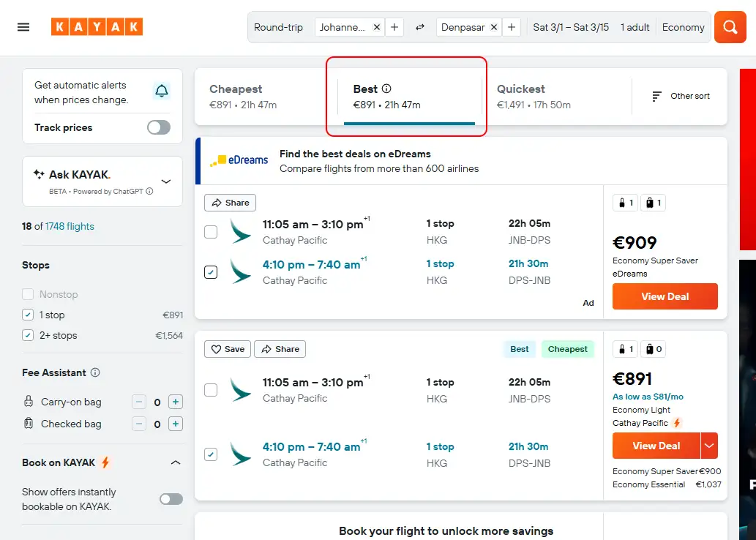Image resolution: width=756 pixels, height=540 pixels.
Task: Enable showing offers instantly bookable on KAYAK
Action: click(x=171, y=498)
